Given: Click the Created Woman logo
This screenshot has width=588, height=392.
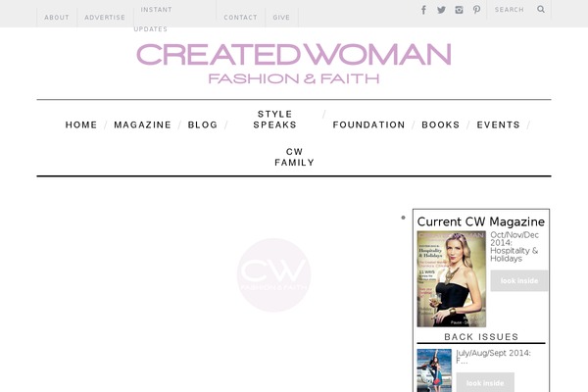Looking at the screenshot, I should [294, 63].
